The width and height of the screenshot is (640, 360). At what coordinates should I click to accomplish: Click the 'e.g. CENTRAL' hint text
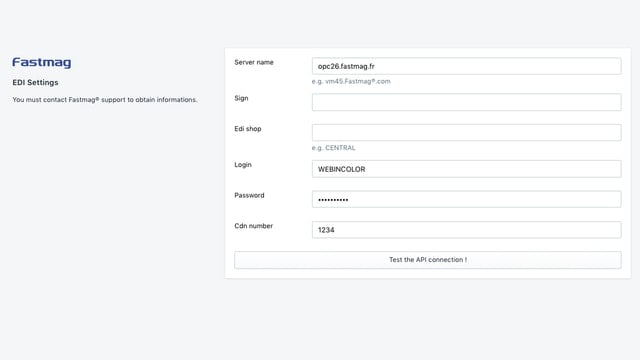[333, 148]
